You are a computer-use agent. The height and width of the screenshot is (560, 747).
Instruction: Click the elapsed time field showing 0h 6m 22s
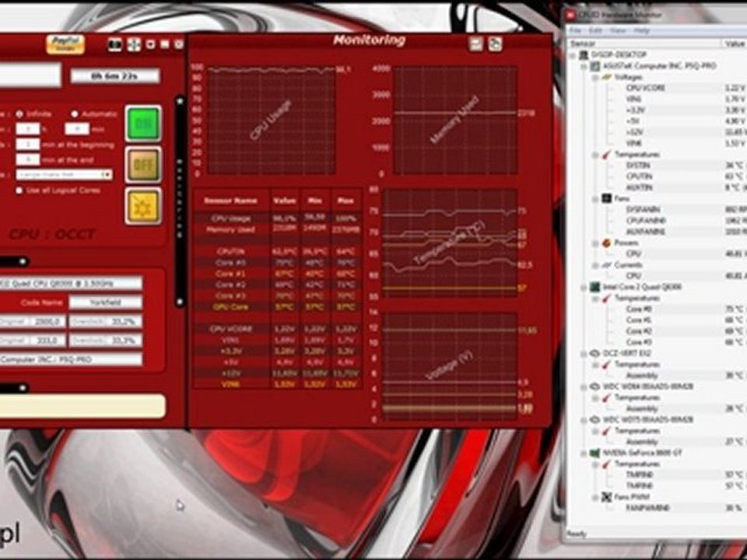(x=115, y=76)
